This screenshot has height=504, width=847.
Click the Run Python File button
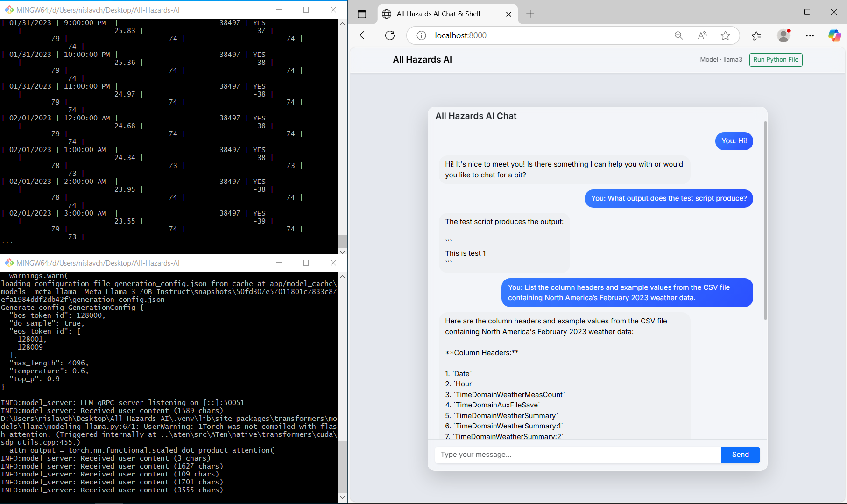(776, 60)
